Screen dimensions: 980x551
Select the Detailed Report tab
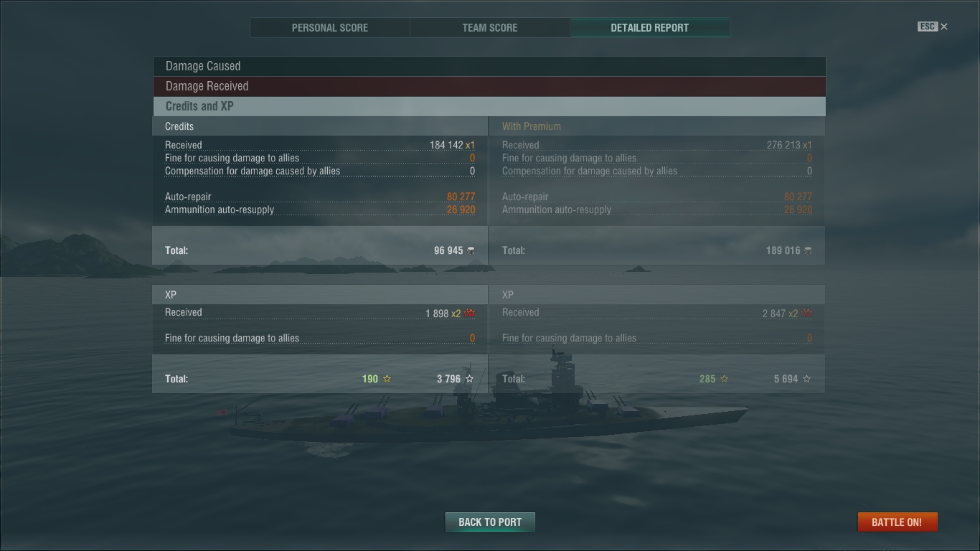[x=650, y=28]
